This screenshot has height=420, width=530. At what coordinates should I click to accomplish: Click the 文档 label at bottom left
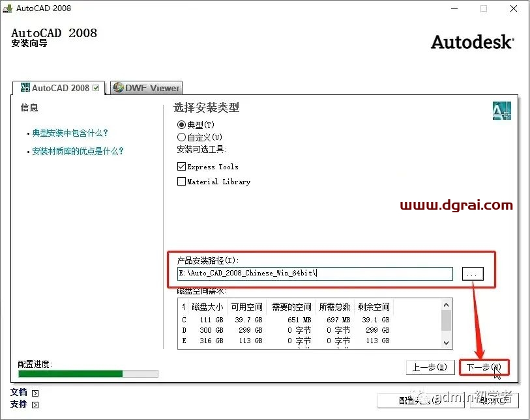19,392
